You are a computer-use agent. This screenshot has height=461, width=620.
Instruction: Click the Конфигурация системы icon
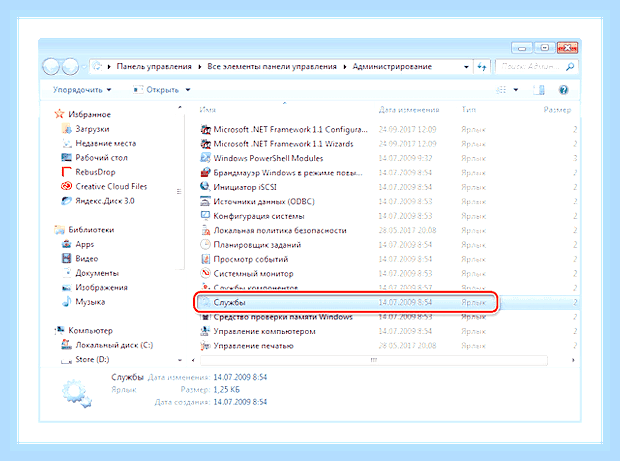205,216
